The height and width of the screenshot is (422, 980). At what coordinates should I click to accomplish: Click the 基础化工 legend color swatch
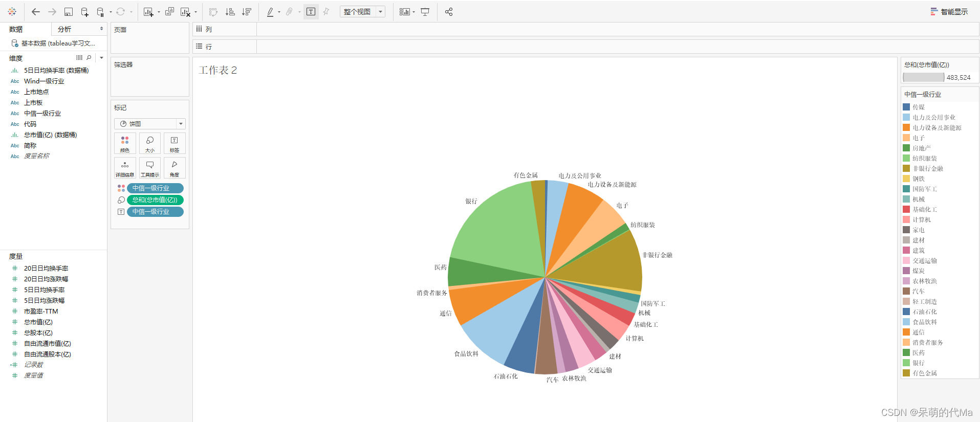[906, 209]
